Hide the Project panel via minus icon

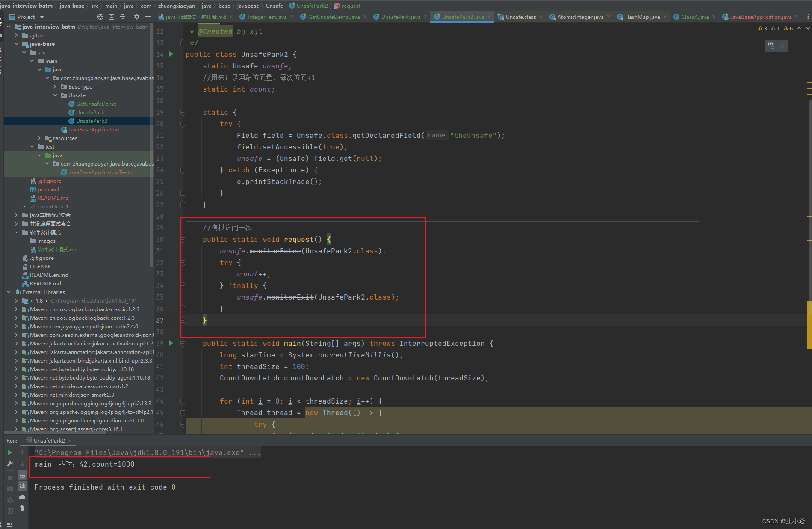tap(148, 17)
